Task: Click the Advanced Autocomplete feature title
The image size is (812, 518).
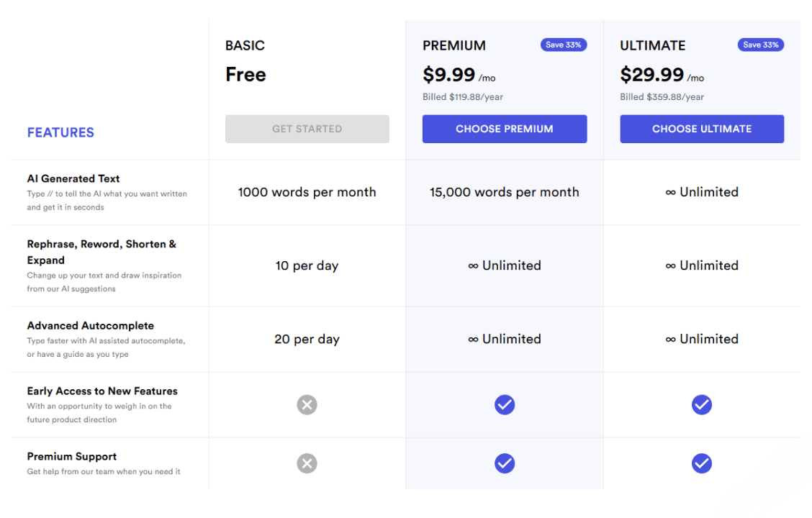Action: [x=91, y=326]
